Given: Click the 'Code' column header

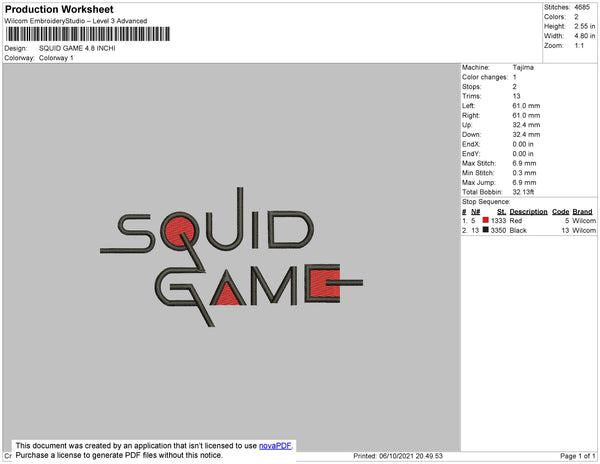Looking at the screenshot, I should coord(561,212).
